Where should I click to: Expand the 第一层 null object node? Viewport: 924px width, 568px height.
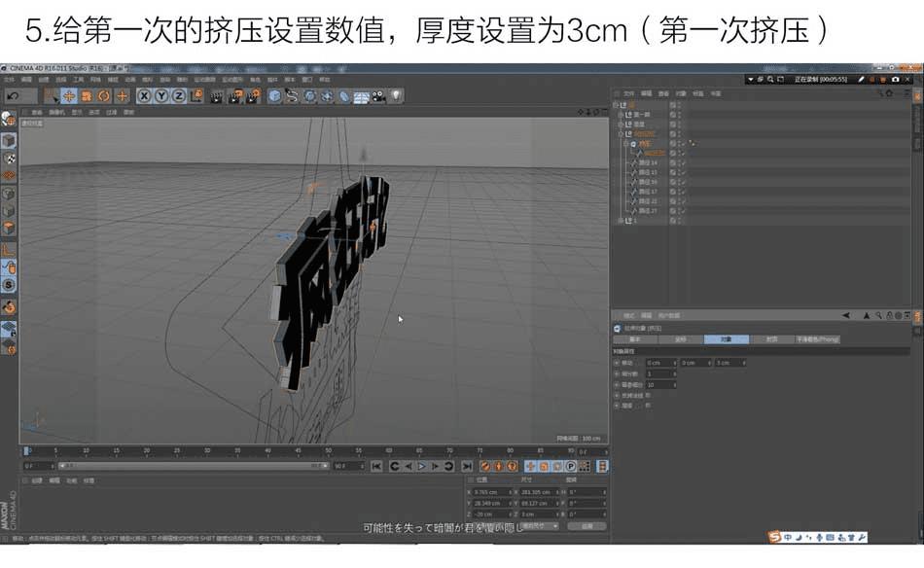(620, 114)
